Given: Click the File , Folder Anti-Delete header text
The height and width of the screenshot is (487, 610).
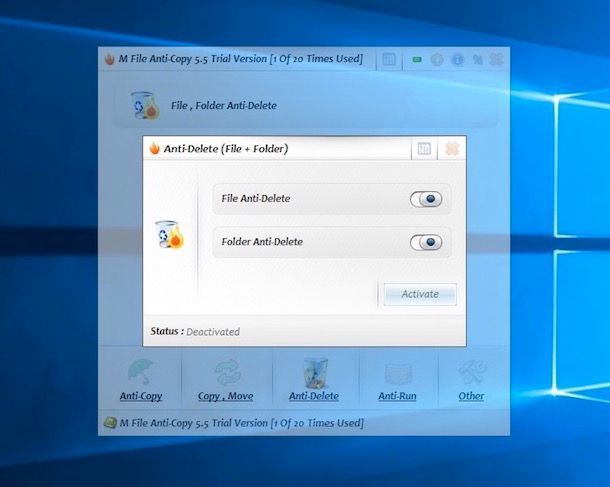Looking at the screenshot, I should click(x=224, y=105).
